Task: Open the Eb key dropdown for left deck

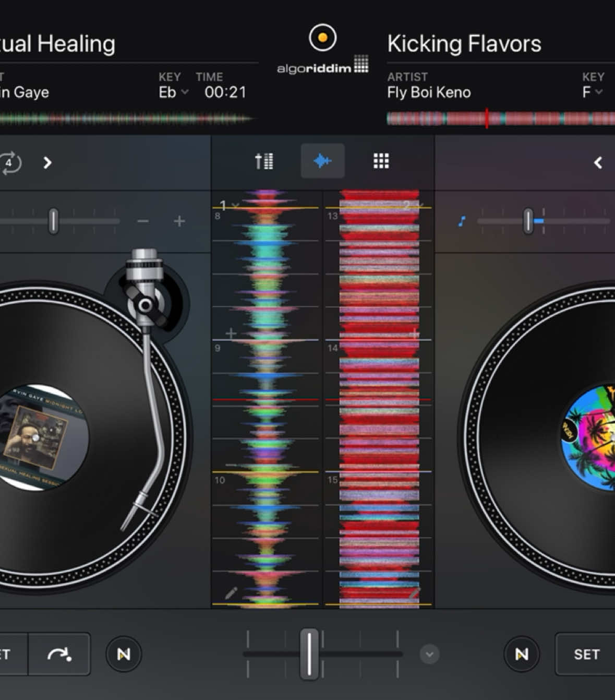Action: pos(173,92)
